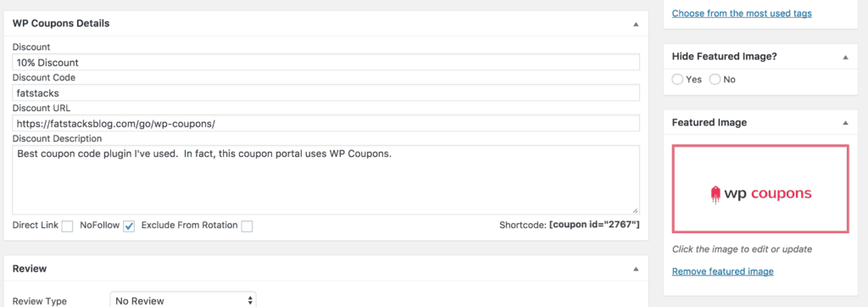
Task: Click Choose from the most used tags
Action: (742, 14)
